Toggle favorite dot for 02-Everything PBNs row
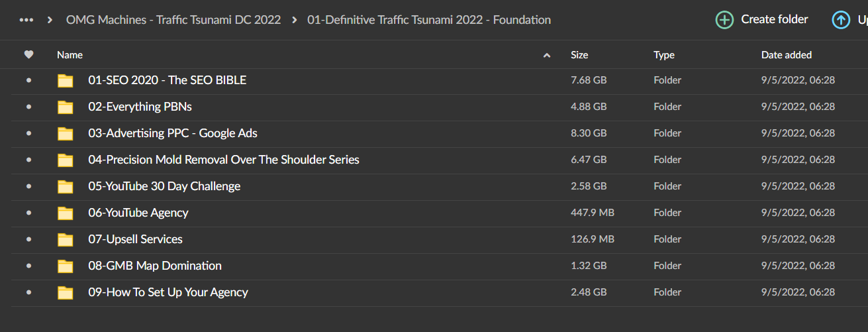This screenshot has height=332, width=868. [28, 107]
